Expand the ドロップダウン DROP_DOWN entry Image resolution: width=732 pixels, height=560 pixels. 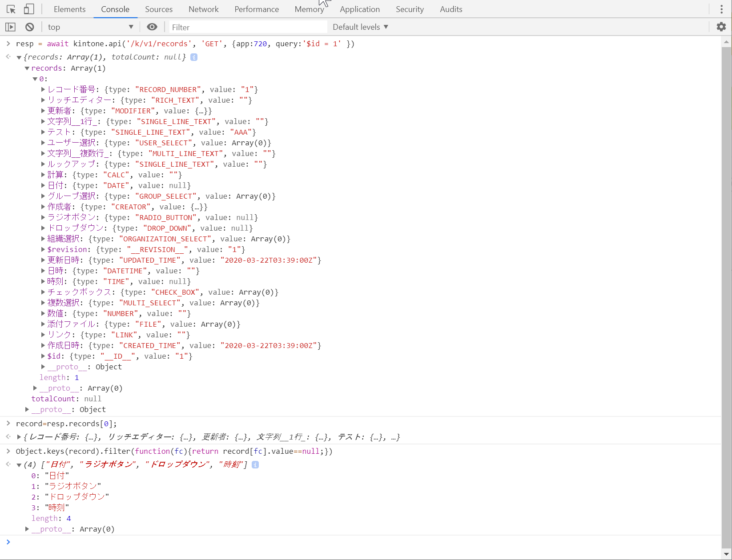pos(43,228)
